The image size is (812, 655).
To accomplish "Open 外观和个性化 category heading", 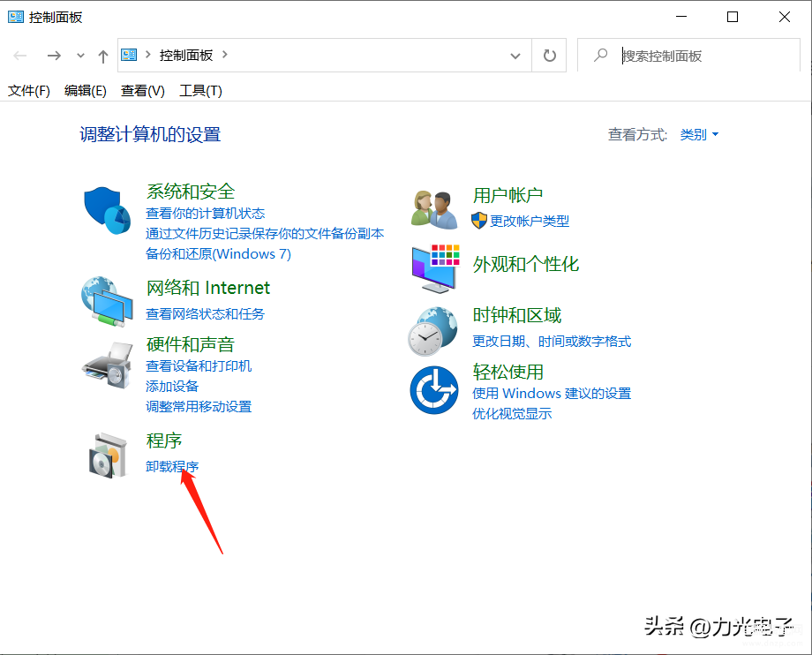I will pyautogui.click(x=526, y=264).
